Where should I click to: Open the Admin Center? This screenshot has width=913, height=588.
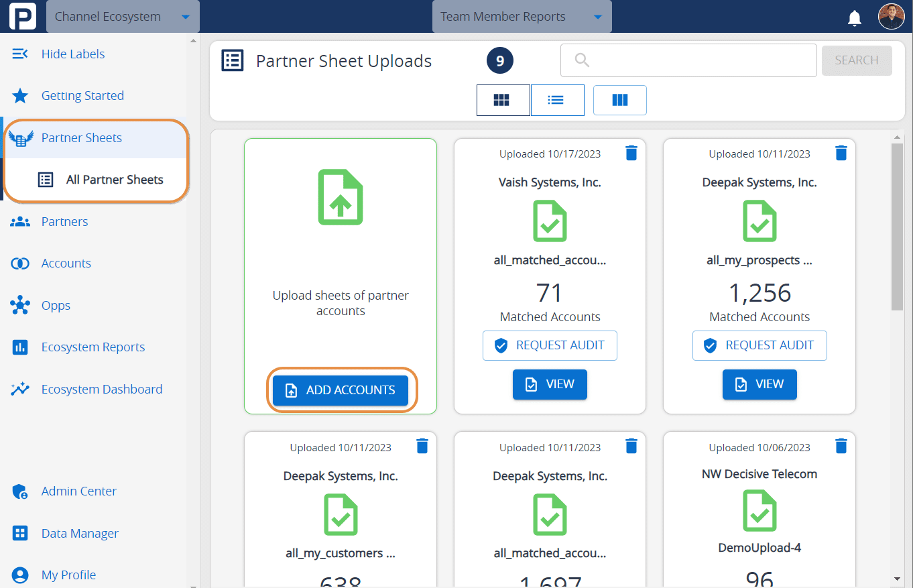78,491
